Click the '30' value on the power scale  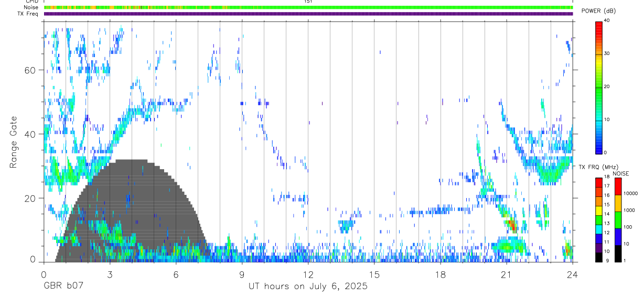click(606, 54)
